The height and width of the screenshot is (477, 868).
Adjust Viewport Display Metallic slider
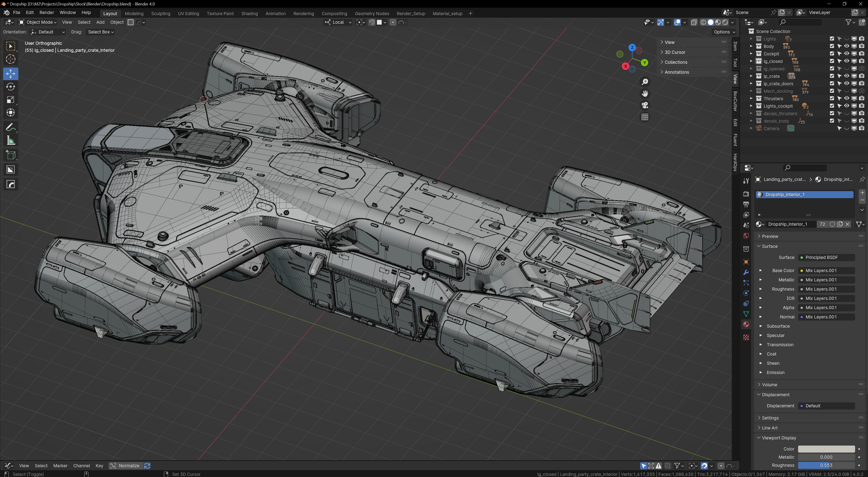tap(826, 457)
